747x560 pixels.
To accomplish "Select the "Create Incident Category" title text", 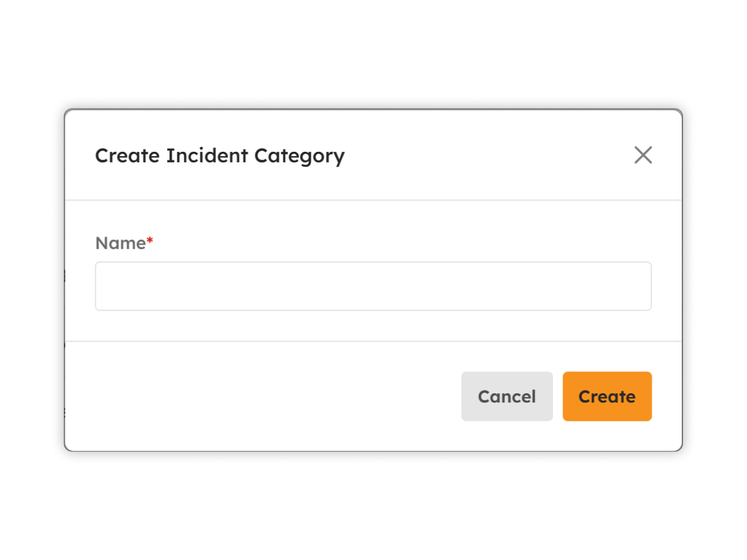I will (220, 156).
